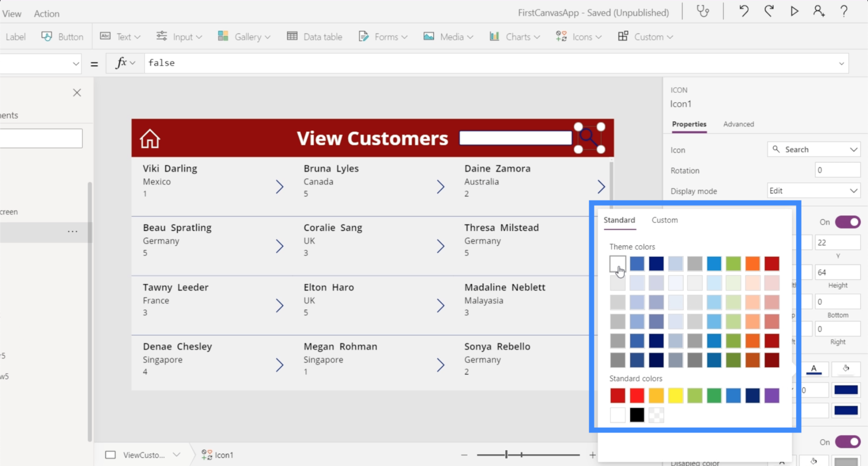868x466 pixels.
Task: Pick transparent checkered swatch
Action: pos(656,415)
